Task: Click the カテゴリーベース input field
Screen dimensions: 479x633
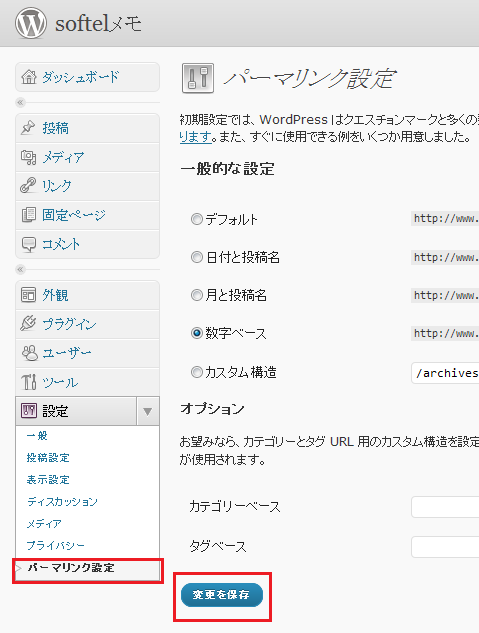Action: [x=445, y=507]
